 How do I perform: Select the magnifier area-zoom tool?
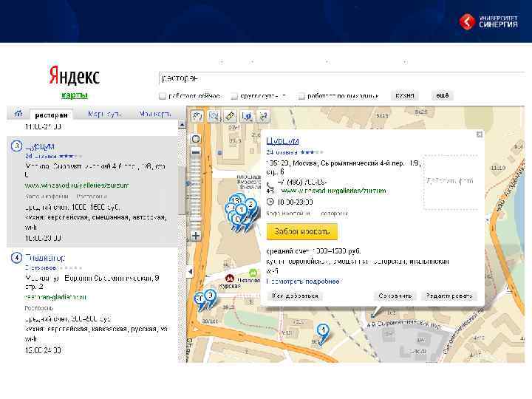214,117
